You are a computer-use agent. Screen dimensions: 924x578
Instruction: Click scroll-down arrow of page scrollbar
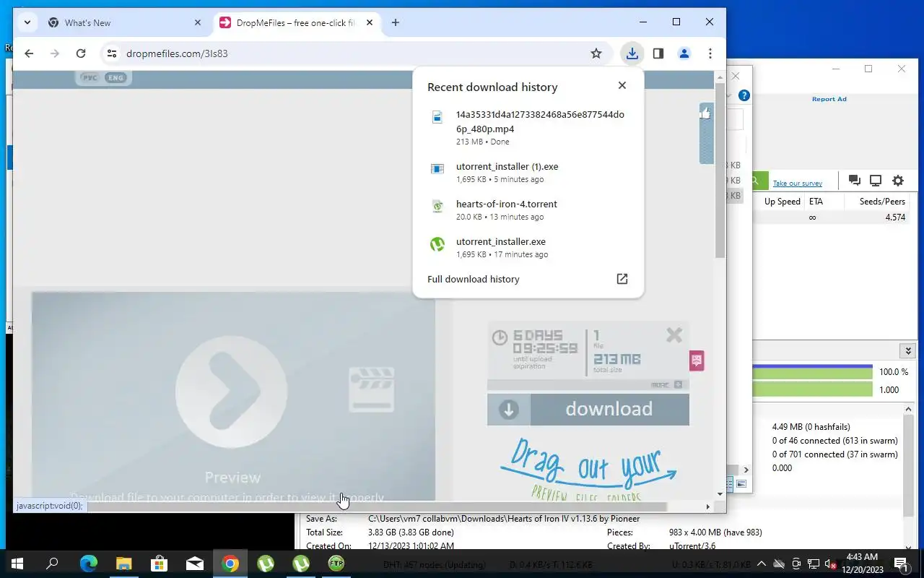[720, 495]
